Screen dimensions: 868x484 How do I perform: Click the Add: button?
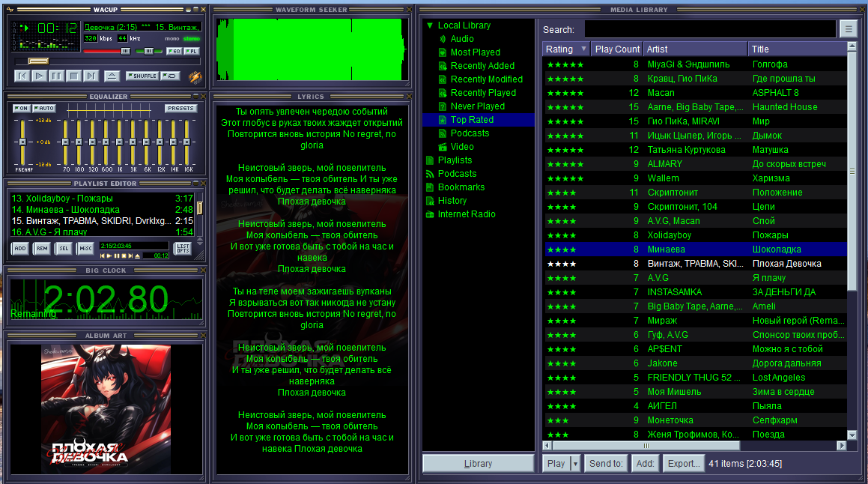click(645, 464)
